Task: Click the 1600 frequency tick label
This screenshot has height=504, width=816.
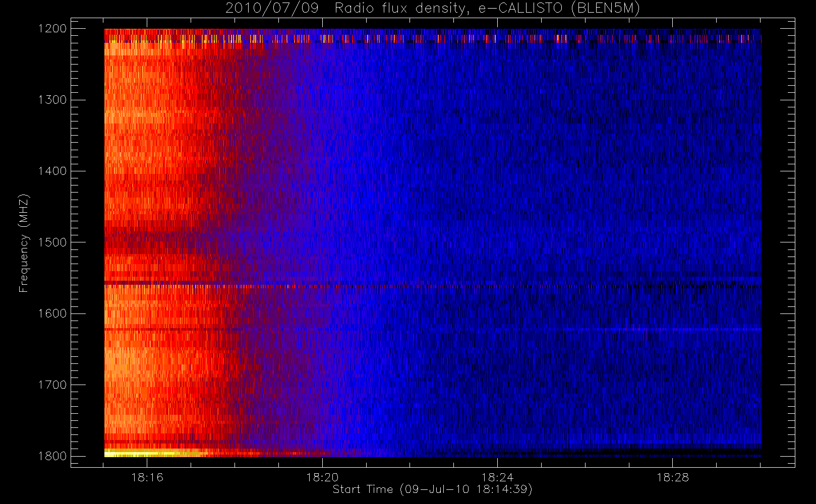Action: 52,313
